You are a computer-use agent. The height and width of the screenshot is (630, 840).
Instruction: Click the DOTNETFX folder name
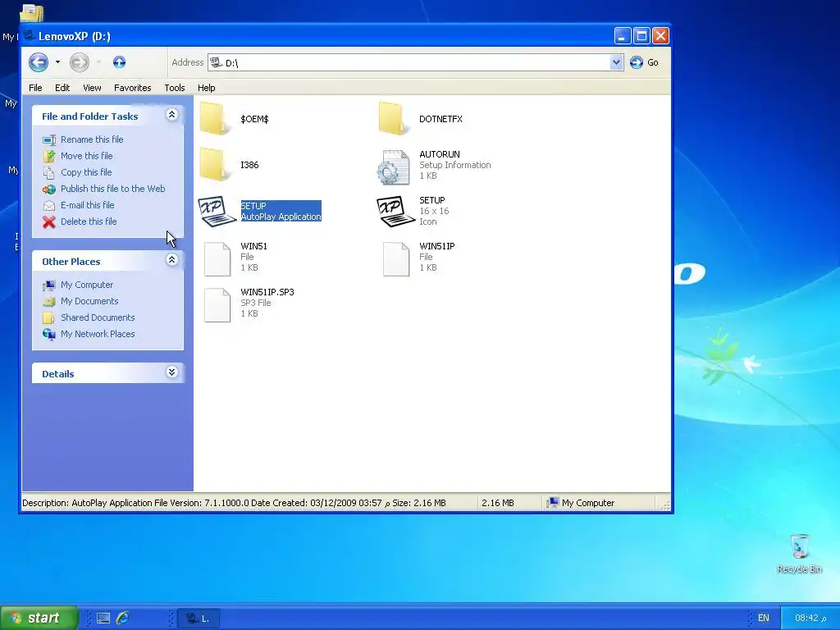coord(441,119)
